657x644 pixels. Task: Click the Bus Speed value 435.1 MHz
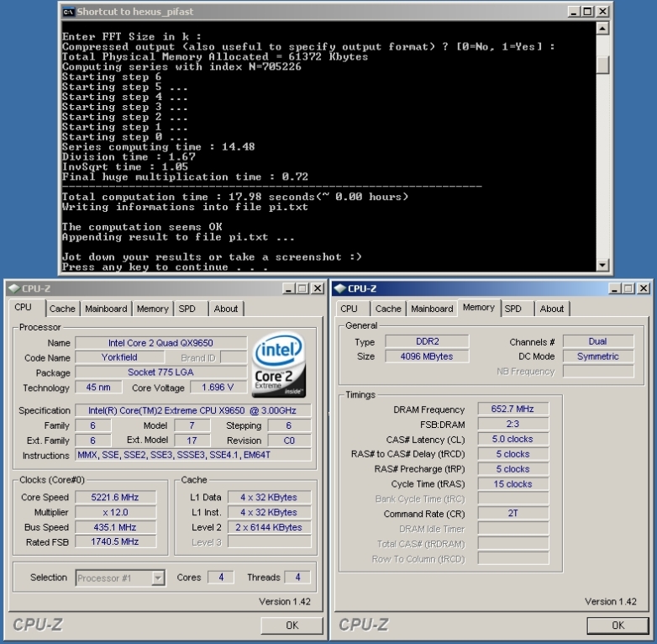pyautogui.click(x=115, y=527)
